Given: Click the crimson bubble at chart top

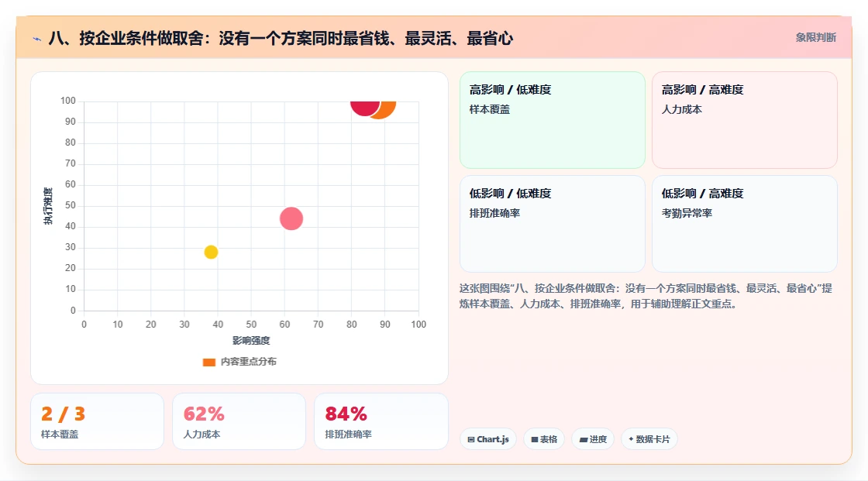Looking at the screenshot, I should click(365, 108).
